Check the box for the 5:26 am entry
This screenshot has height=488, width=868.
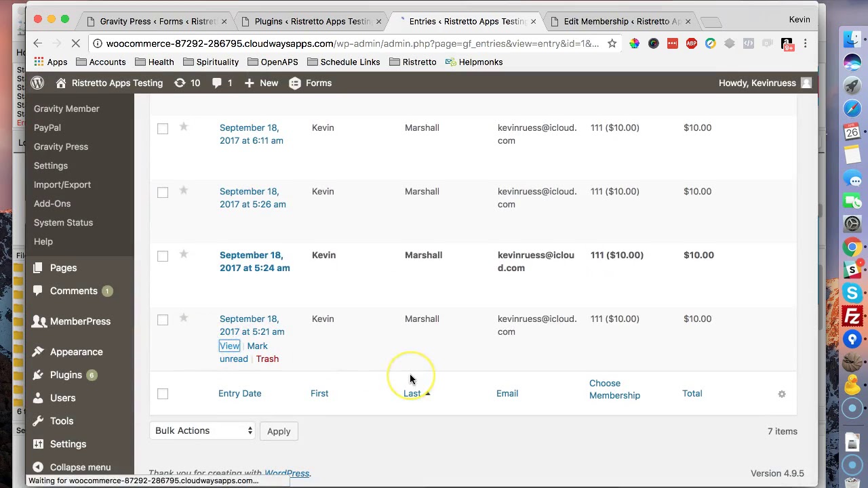coord(163,192)
